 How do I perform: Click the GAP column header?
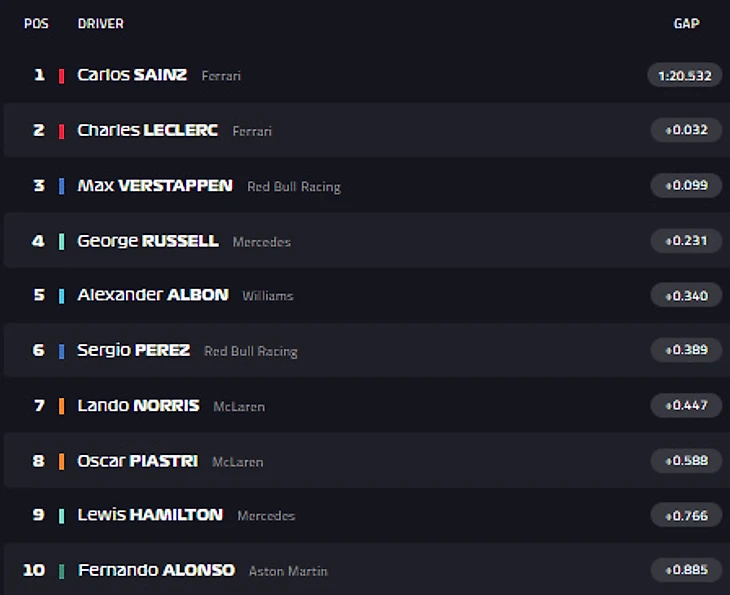tap(686, 23)
